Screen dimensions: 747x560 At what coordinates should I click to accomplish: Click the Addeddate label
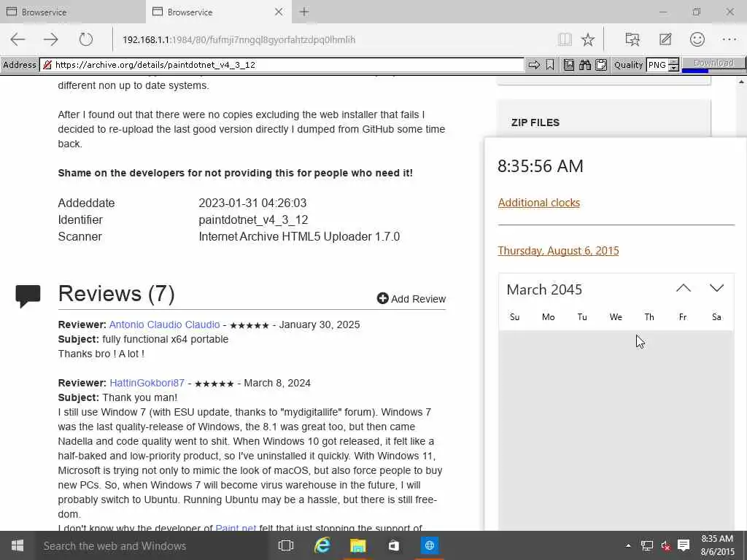(86, 203)
